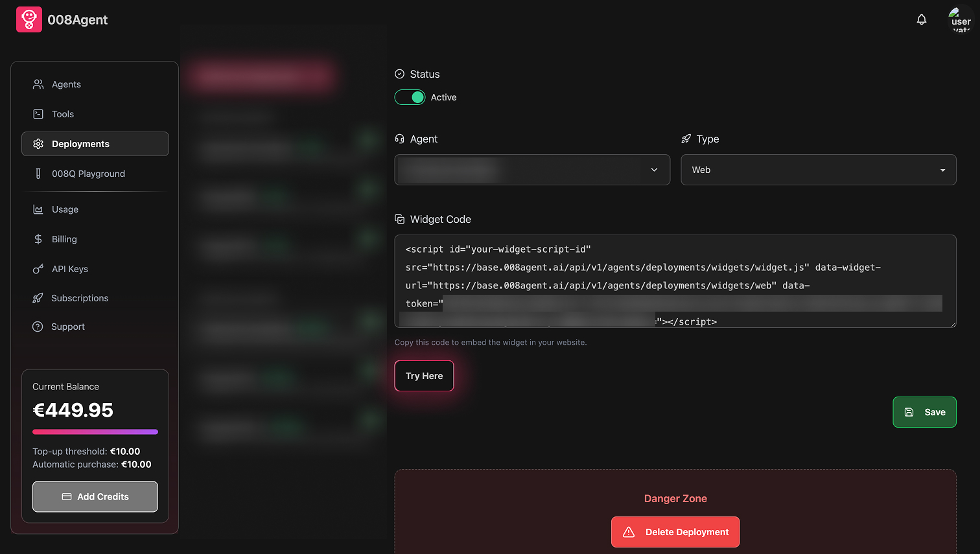The image size is (980, 554).
Task: Click the 008Q Playground test tube icon
Action: [38, 174]
